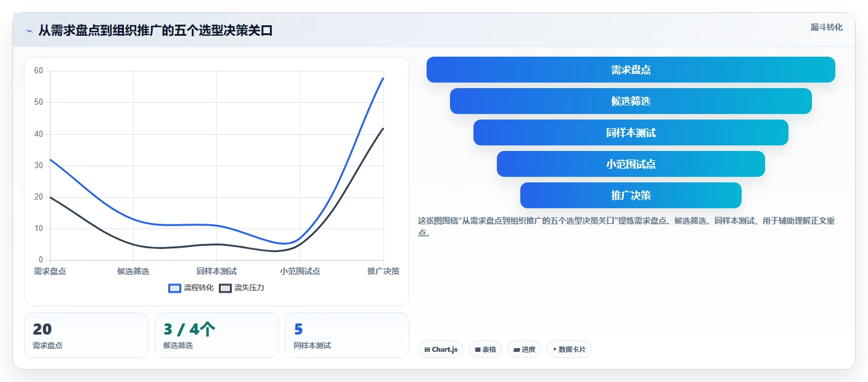Select the 需求盘点 funnel bar
Image resolution: width=868 pixels, height=382 pixels.
pyautogui.click(x=631, y=70)
